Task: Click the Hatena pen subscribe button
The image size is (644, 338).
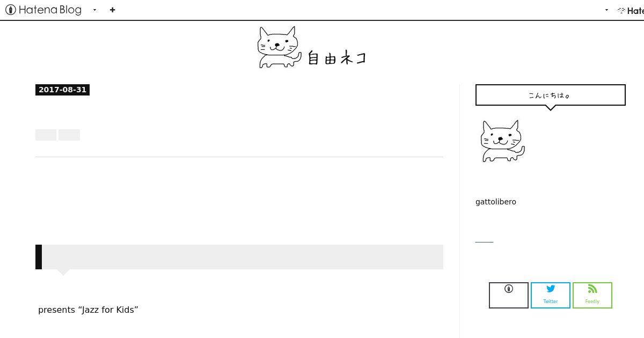Action: pos(509,295)
